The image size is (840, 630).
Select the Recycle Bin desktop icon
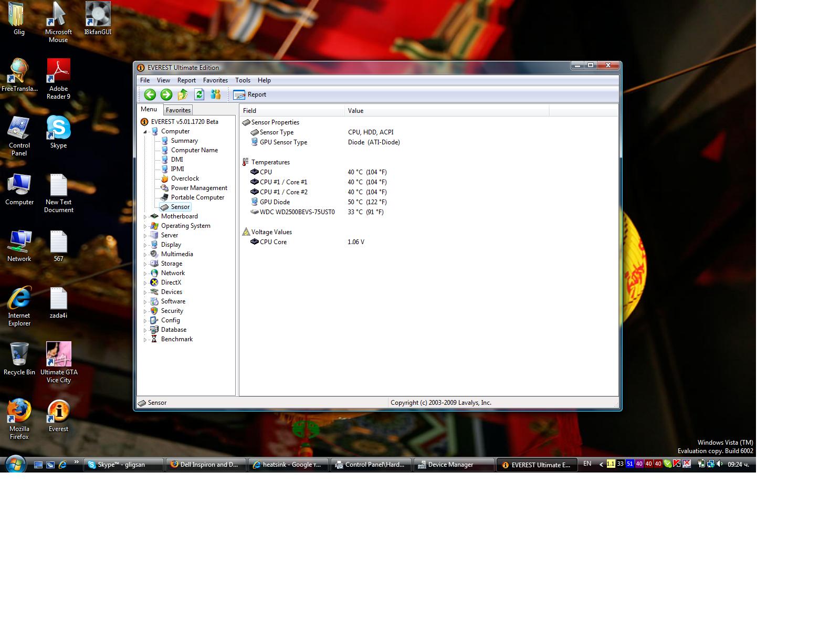[x=19, y=359]
